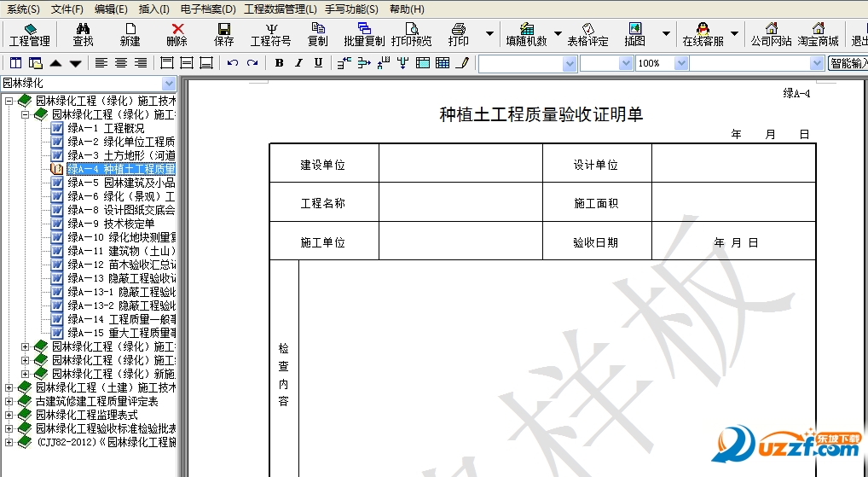The height and width of the screenshot is (477, 868).
Task: Open 批量复制 batch copy
Action: coord(364,34)
